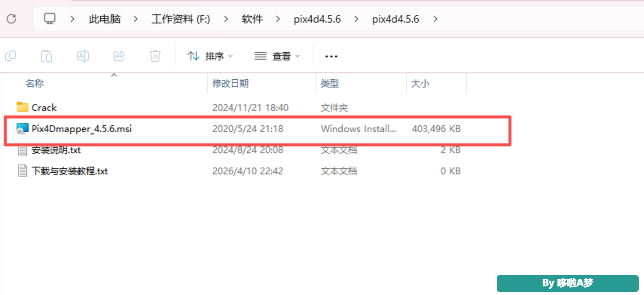Click the Copy toolbar icon
This screenshot has height=295, width=644.
(x=11, y=56)
